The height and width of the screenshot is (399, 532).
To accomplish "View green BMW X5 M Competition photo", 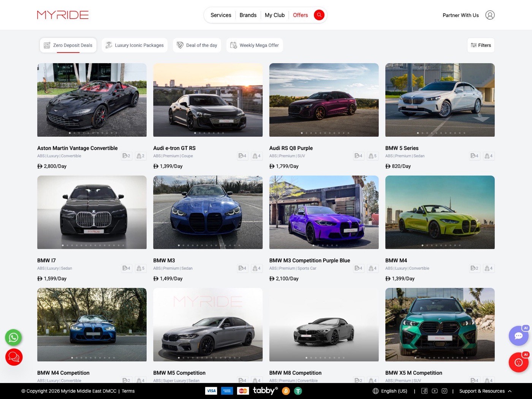I will [x=440, y=325].
